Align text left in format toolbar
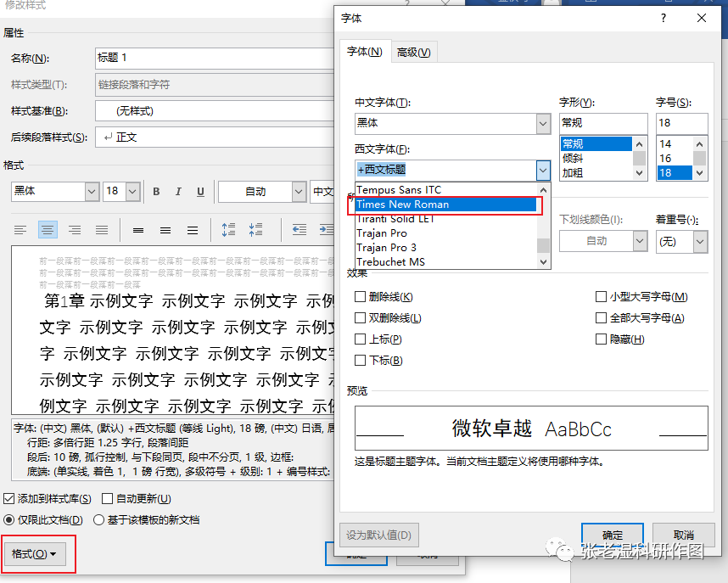The image size is (728, 583). [x=20, y=229]
